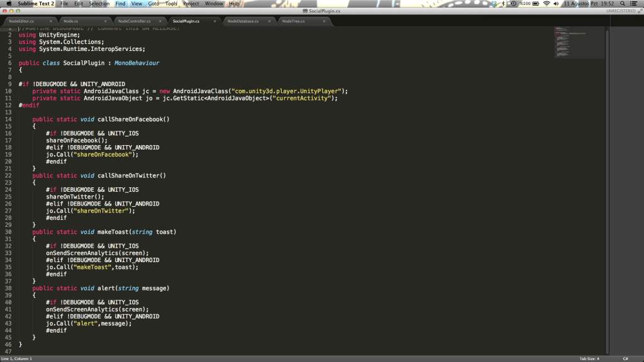Click the vertical scrollbar of the editor
The height and width of the screenshot is (362, 644).
click(x=607, y=189)
